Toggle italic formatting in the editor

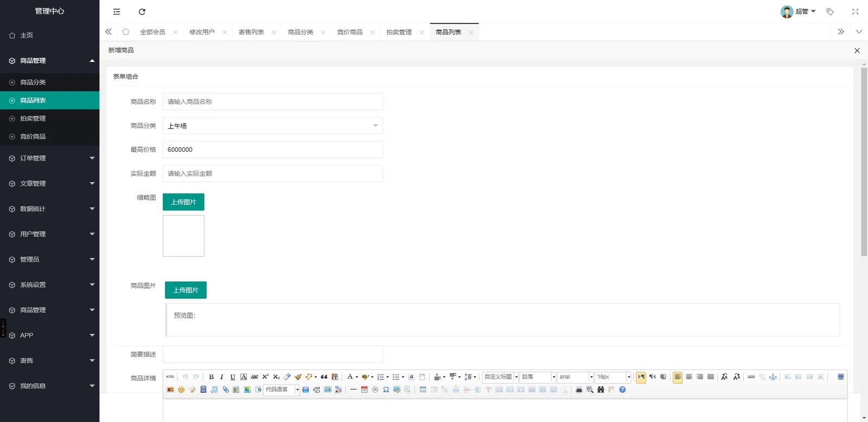pyautogui.click(x=222, y=377)
